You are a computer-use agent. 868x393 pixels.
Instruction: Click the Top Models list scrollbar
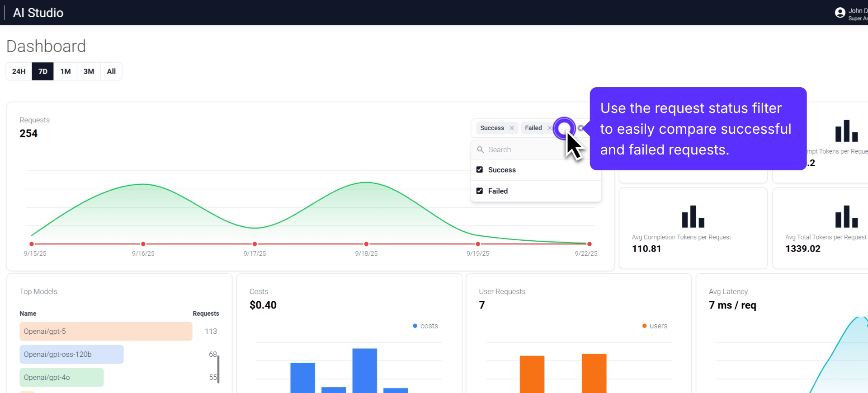click(x=218, y=369)
